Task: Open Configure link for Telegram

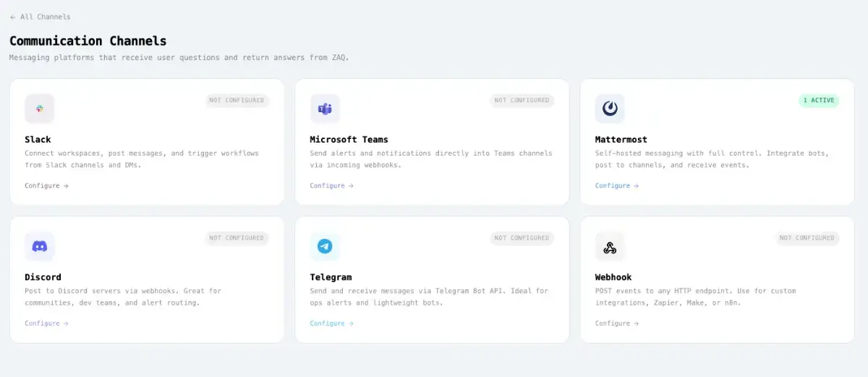Action: (331, 323)
